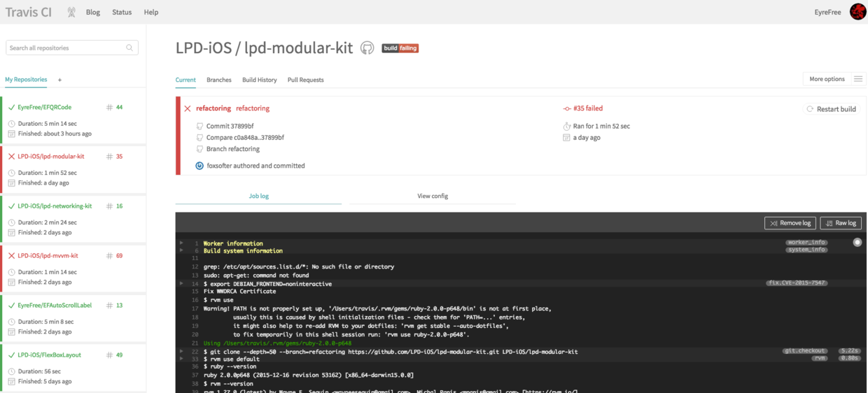Click the foxsofter author avatar icon
This screenshot has width=868, height=393.
[199, 166]
